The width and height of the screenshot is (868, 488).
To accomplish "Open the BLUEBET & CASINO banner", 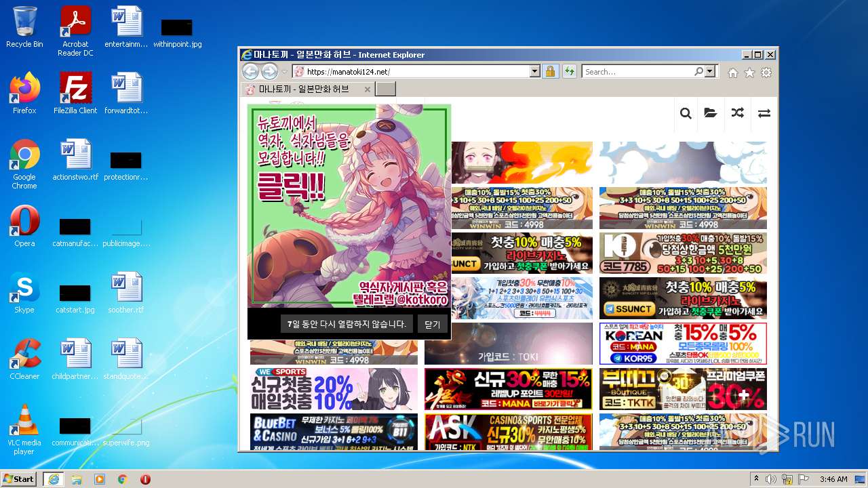I will (x=334, y=432).
